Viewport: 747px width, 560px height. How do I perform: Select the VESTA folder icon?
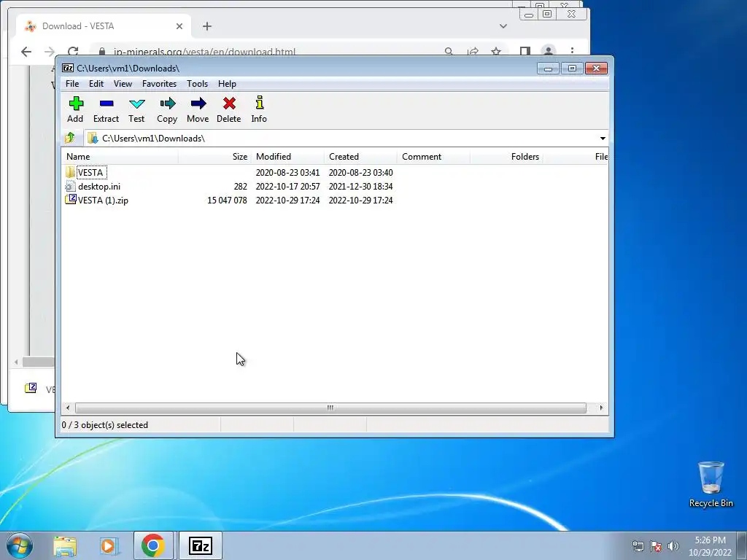click(x=70, y=172)
